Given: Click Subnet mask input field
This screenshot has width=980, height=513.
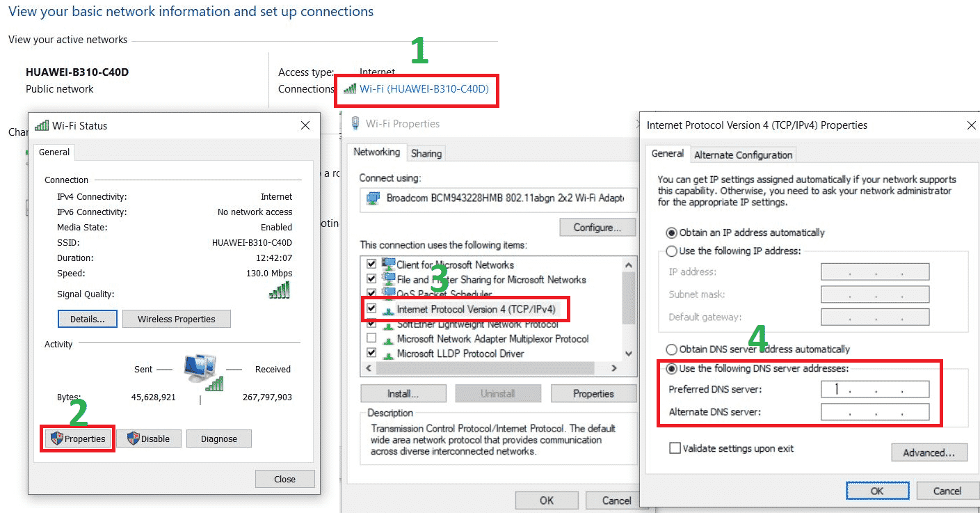Looking at the screenshot, I should click(875, 294).
